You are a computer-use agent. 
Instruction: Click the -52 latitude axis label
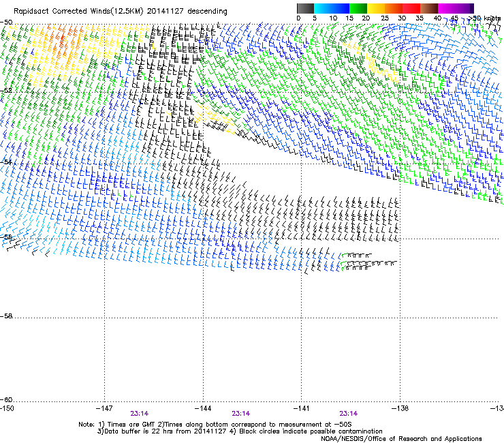(6, 91)
